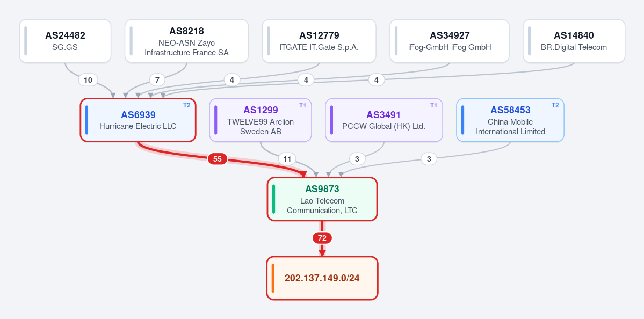Open the AS9873 Lao Telecom node
644x319 pixels.
pyautogui.click(x=322, y=199)
